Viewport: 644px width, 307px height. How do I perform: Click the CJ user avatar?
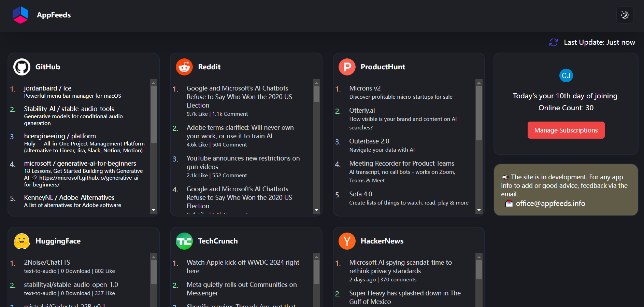[x=566, y=75]
